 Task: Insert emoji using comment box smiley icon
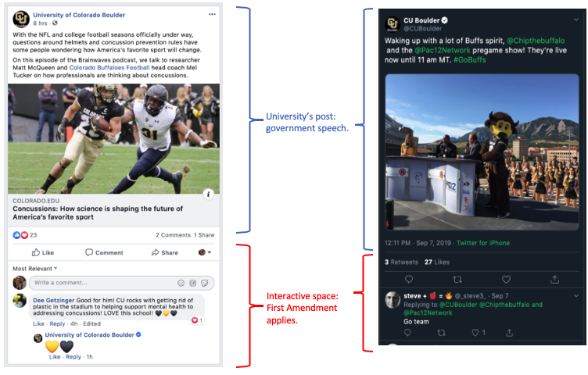pyautogui.click(x=181, y=283)
